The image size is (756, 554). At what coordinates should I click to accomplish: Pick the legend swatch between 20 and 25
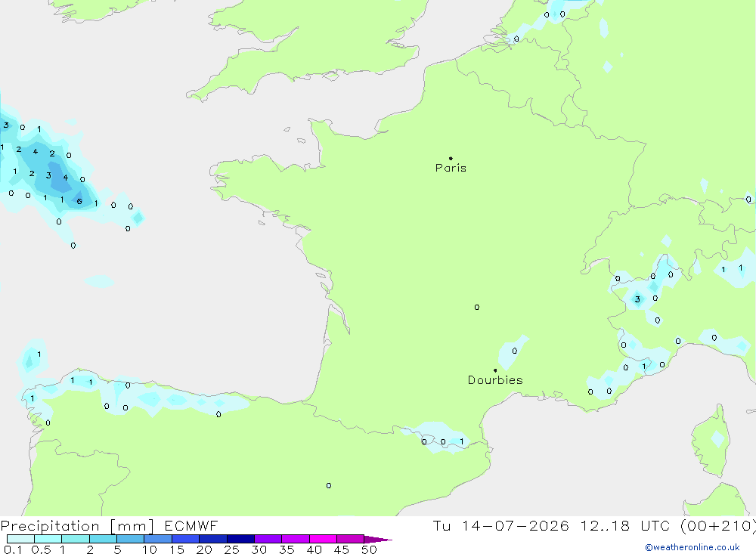click(x=213, y=539)
